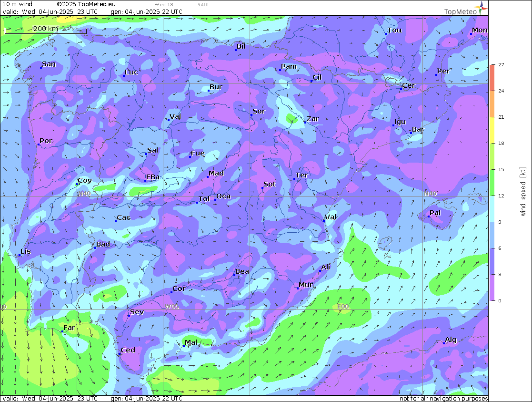Image resolution: width=532 pixels, height=402 pixels.
Task: Select the 'Bea' label
Action: pyautogui.click(x=242, y=271)
